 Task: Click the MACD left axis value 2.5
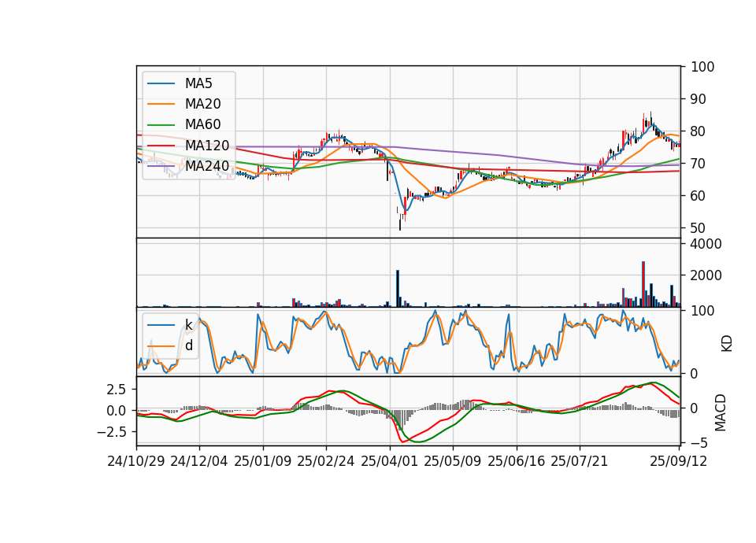(117, 390)
